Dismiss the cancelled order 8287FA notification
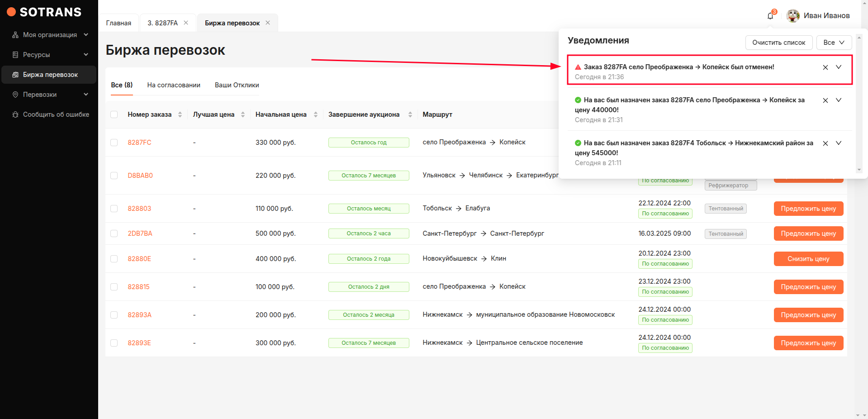This screenshot has height=419, width=868. [x=825, y=67]
